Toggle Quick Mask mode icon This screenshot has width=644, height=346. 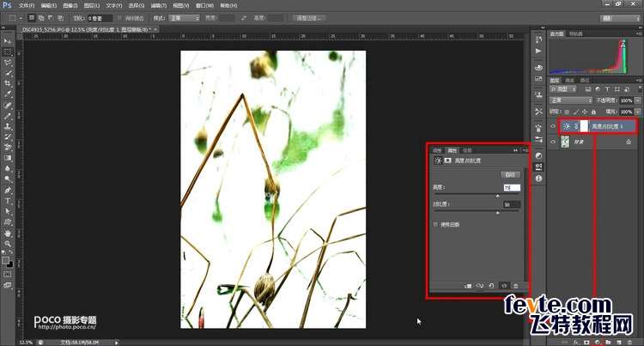[x=8, y=274]
